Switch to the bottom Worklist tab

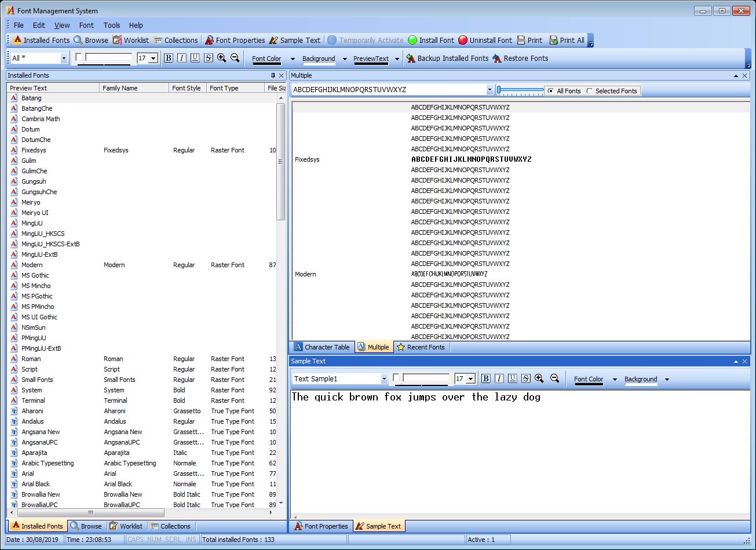click(x=126, y=526)
